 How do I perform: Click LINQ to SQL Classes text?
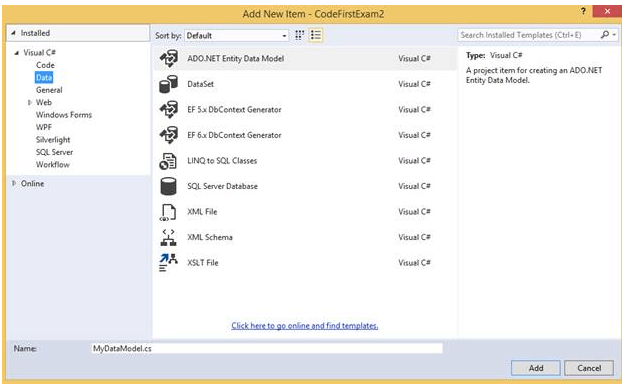pyautogui.click(x=222, y=161)
